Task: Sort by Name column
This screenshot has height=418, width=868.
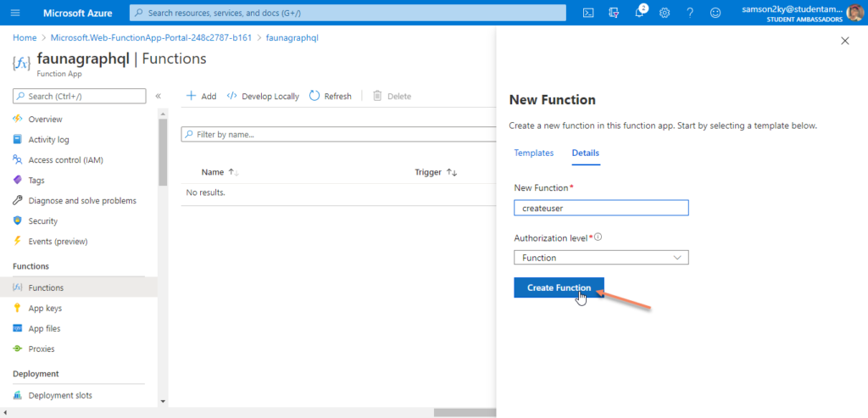Action: [x=220, y=172]
